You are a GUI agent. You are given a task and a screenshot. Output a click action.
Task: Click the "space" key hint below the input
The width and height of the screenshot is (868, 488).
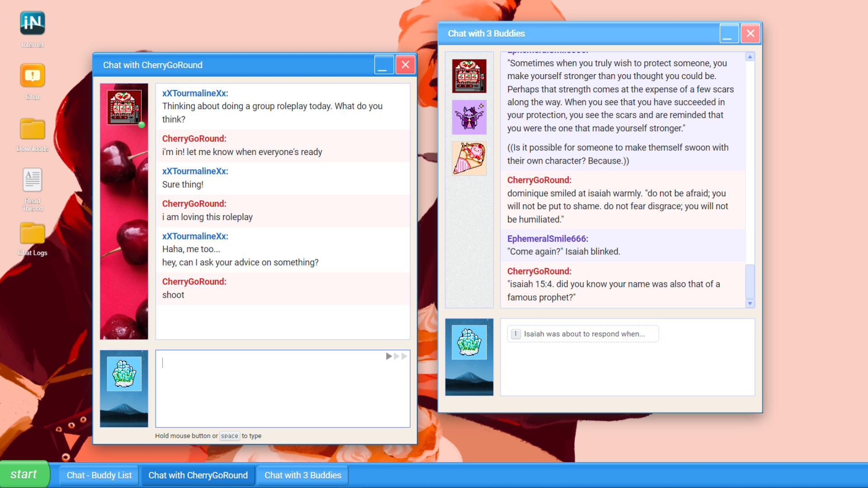click(230, 436)
